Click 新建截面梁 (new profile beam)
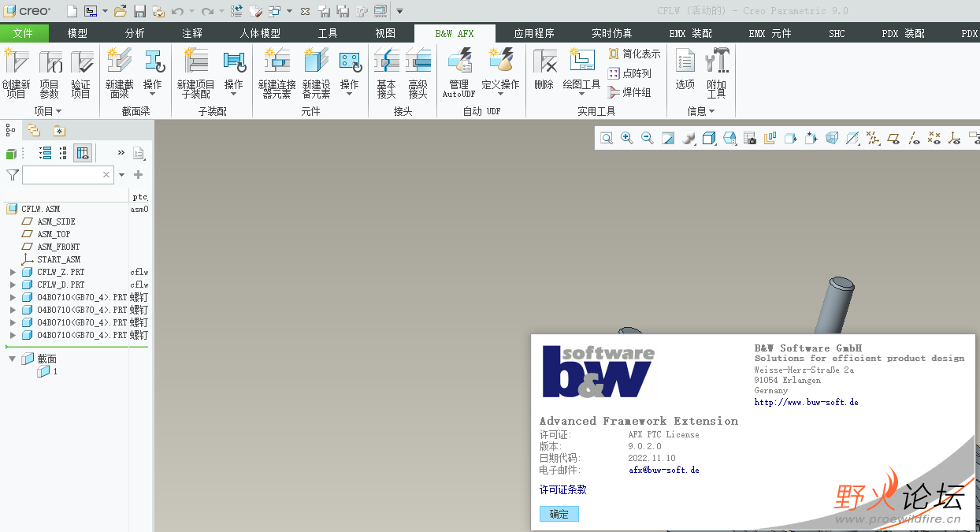 pyautogui.click(x=120, y=73)
